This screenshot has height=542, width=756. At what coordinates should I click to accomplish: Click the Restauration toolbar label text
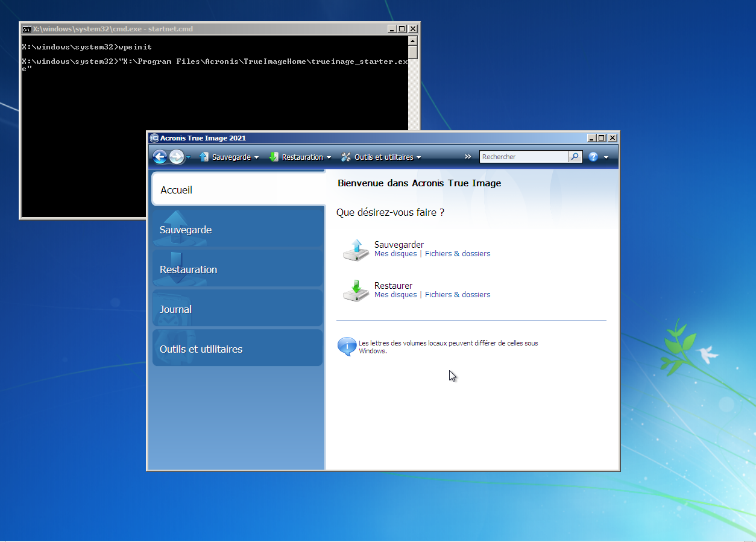click(x=303, y=157)
